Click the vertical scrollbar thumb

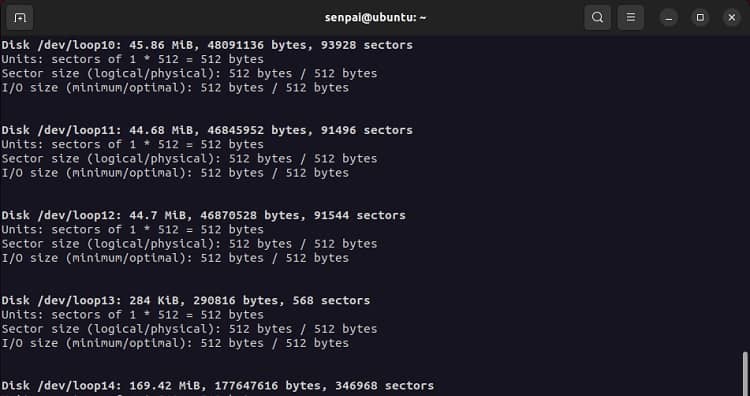tap(745, 374)
